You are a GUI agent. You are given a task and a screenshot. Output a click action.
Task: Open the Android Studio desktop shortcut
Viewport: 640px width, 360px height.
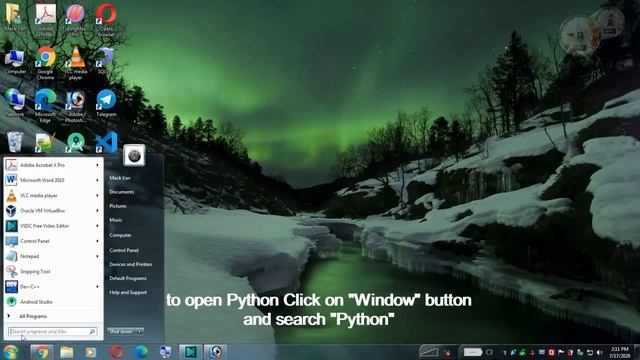[76, 142]
